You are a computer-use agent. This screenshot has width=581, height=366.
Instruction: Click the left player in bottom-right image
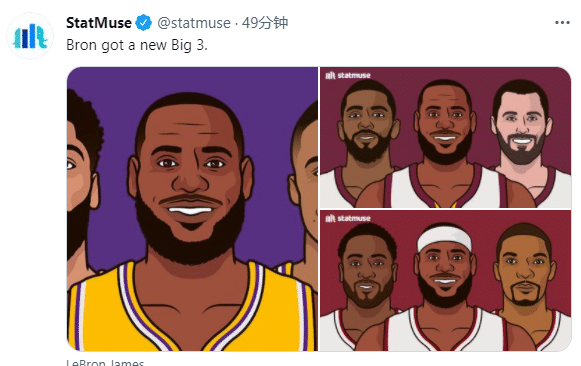click(x=365, y=282)
